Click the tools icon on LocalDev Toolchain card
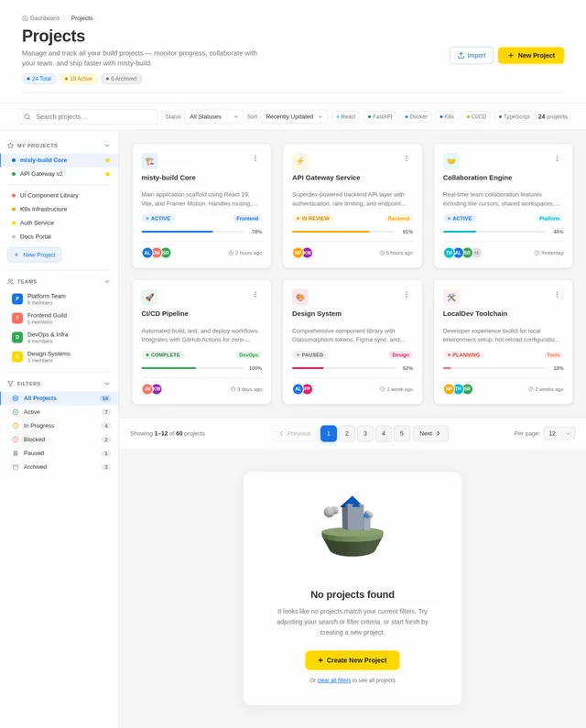Screen dimensions: 586x728 click(x=450, y=297)
